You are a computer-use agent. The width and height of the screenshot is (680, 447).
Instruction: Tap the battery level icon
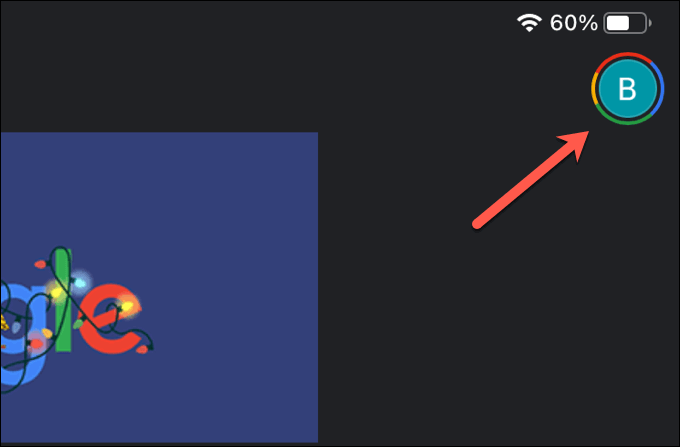(627, 23)
